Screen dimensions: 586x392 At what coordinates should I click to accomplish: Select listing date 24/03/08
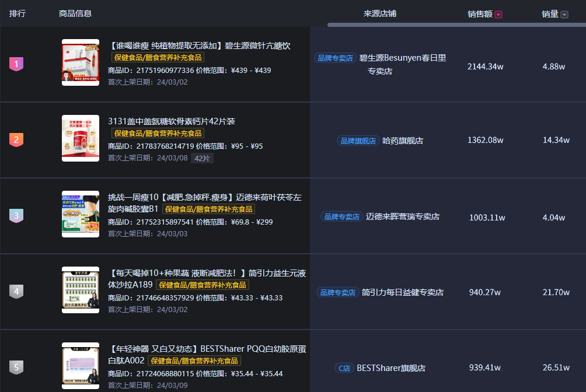tap(172, 158)
